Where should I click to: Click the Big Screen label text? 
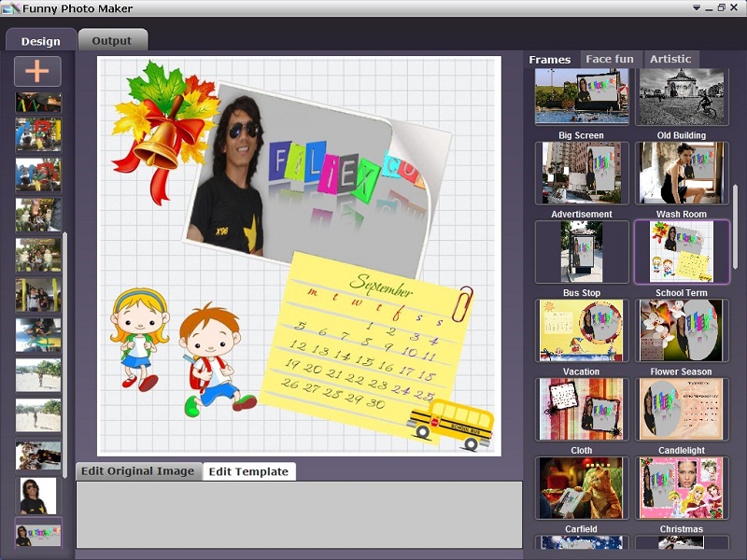coord(581,135)
